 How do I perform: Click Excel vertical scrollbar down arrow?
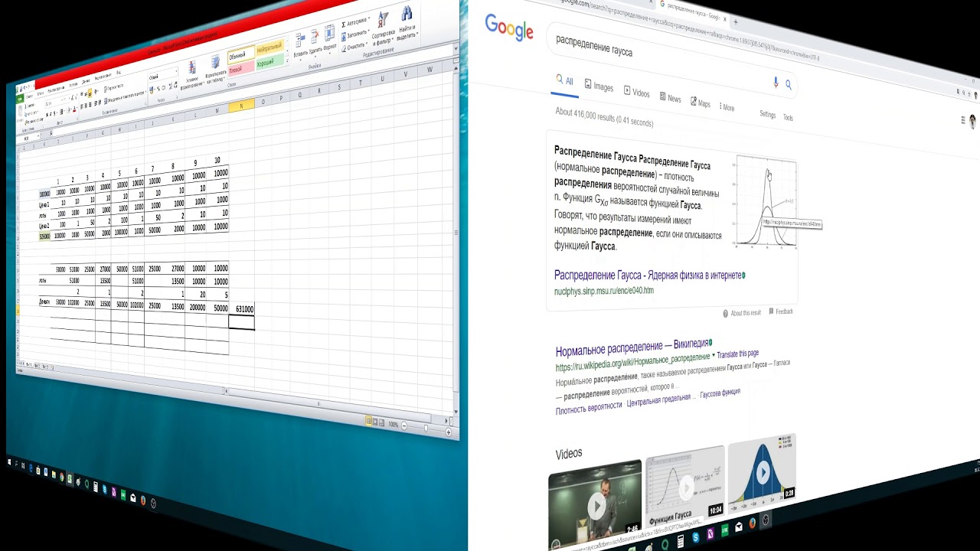tap(456, 412)
